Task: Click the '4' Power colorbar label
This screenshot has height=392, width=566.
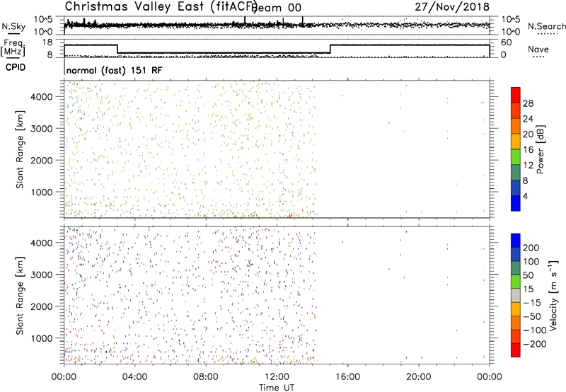Action: 525,196
